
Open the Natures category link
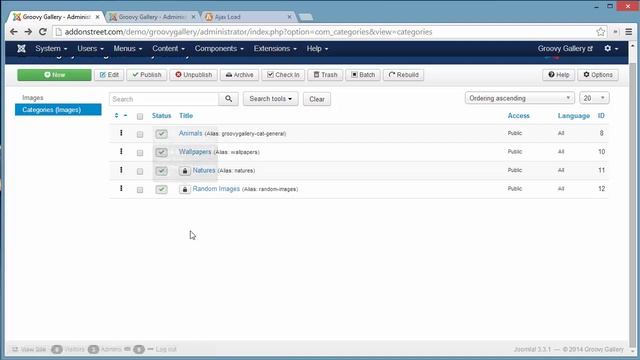click(x=204, y=170)
